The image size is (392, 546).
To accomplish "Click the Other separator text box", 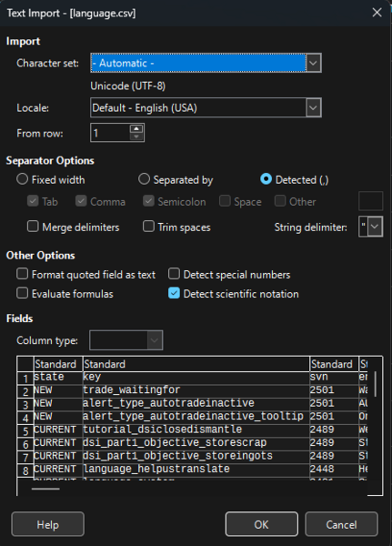I will pos(371,201).
